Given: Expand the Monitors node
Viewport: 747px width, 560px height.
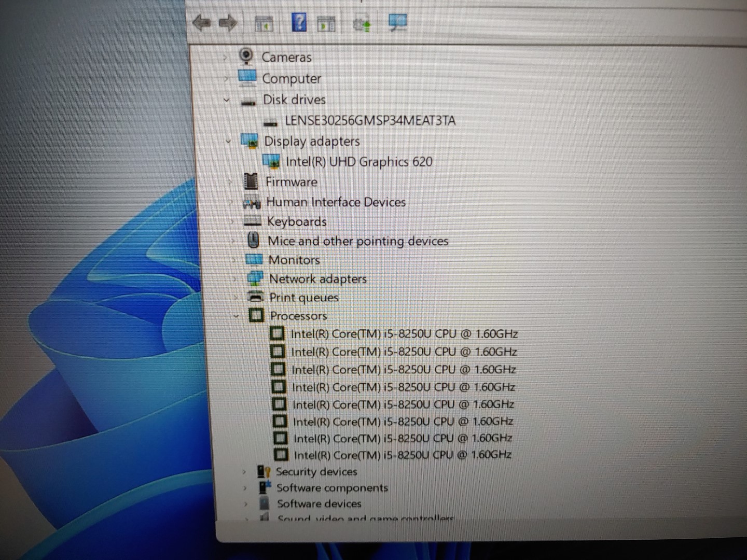Looking at the screenshot, I should click(x=234, y=260).
